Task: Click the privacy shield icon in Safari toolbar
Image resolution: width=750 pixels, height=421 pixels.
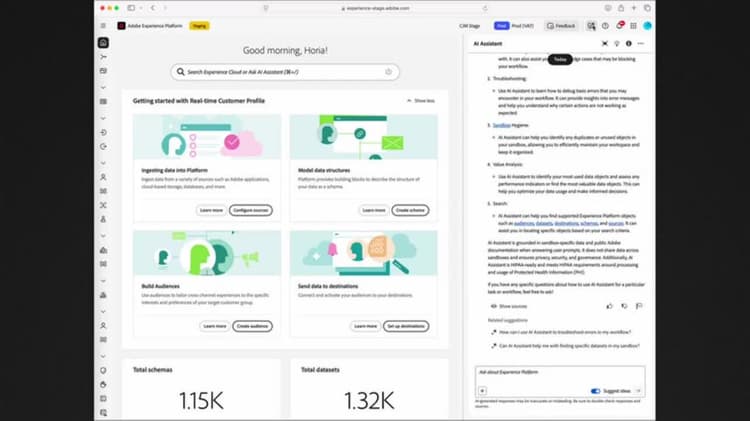Action: click(266, 8)
